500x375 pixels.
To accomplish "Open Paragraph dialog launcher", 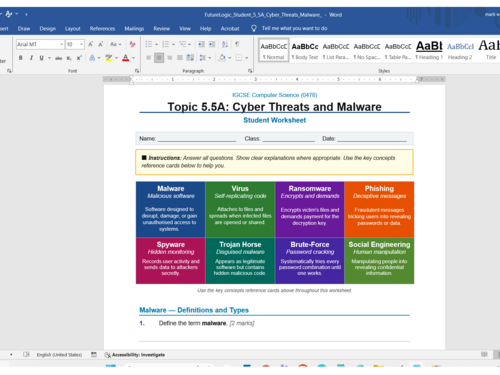I will [x=250, y=71].
